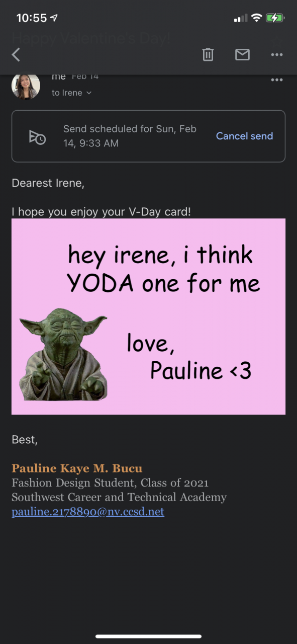The image size is (297, 644).
Task: Tap the scheduled send clock icon
Action: (x=37, y=137)
